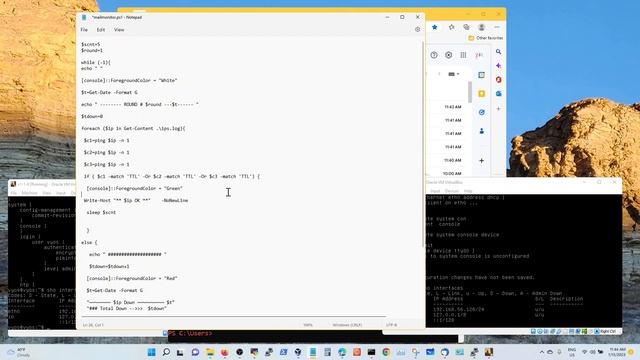Image resolution: width=640 pixels, height=360 pixels.
Task: Open Google Contacts in Gmail side panel
Action: (482, 131)
